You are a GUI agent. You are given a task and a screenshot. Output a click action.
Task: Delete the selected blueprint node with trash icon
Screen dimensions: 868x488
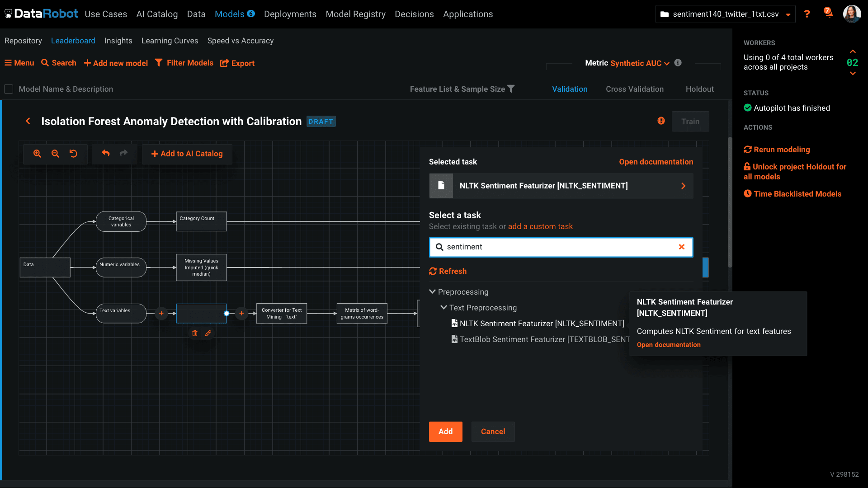[195, 333]
